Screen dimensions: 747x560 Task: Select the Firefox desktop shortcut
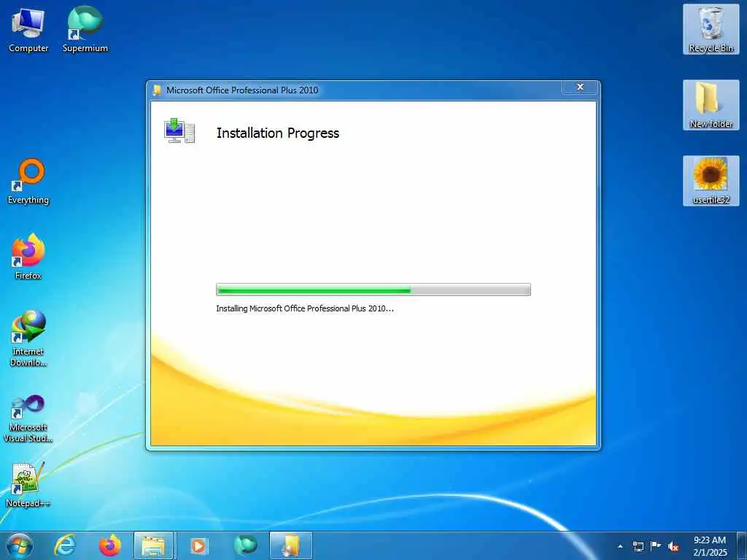pyautogui.click(x=28, y=257)
